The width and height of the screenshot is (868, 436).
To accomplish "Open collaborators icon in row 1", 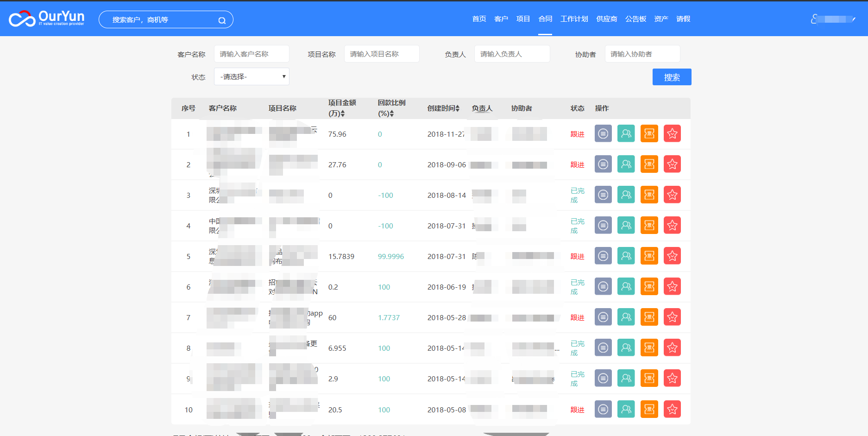I will 626,133.
